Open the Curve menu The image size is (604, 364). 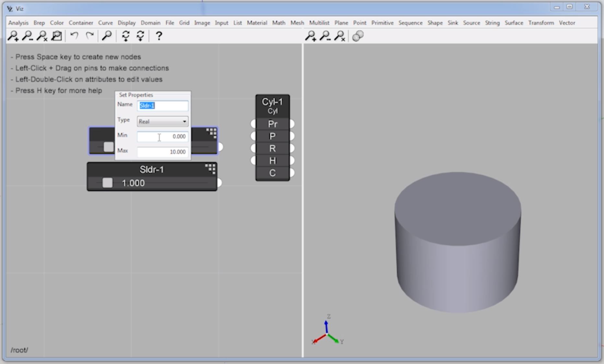point(105,23)
